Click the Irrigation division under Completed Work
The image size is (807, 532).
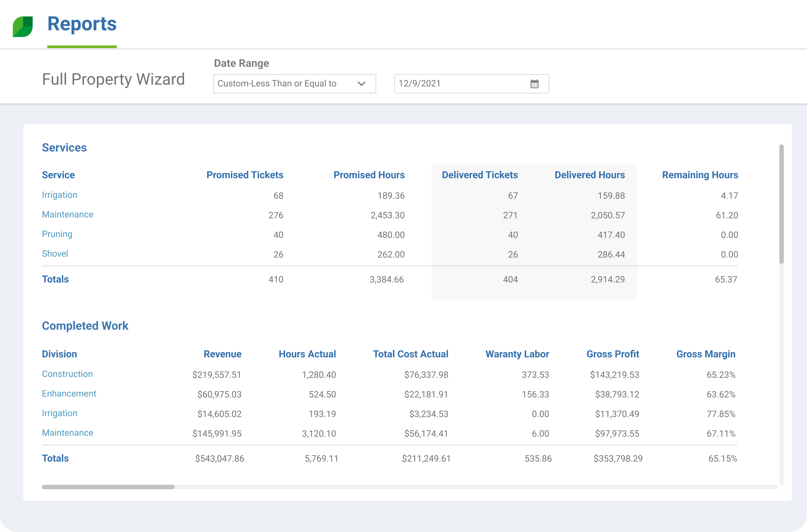click(x=60, y=413)
